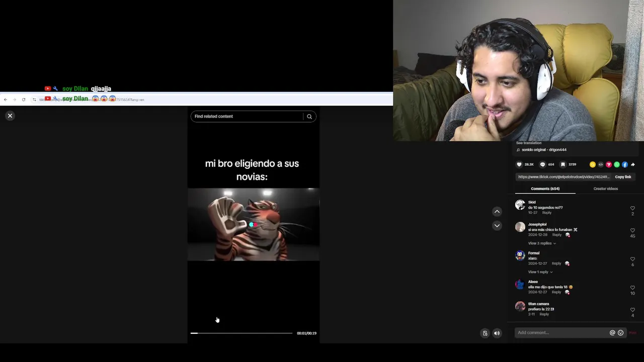This screenshot has height=362, width=644.
Task: Mute the video sound
Action: (497, 333)
